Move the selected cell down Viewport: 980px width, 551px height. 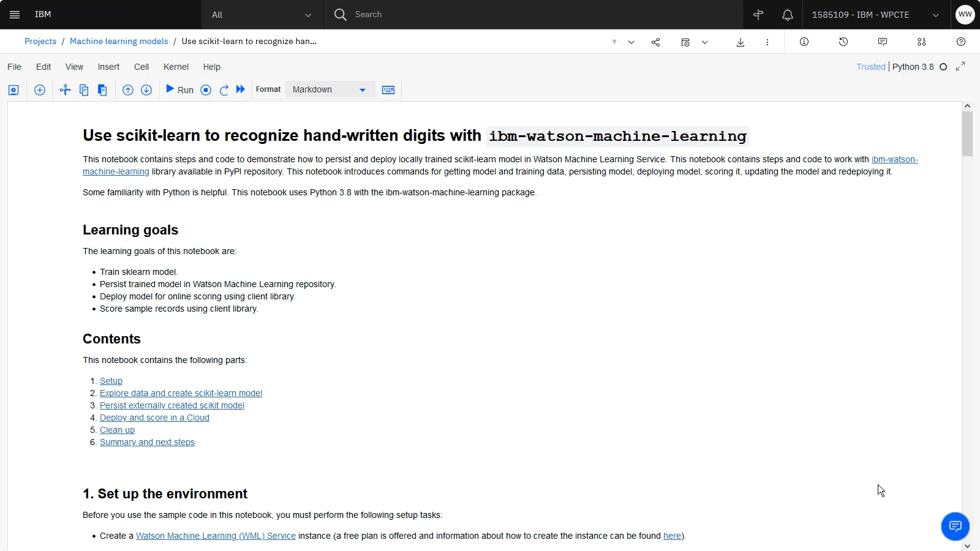pos(146,90)
